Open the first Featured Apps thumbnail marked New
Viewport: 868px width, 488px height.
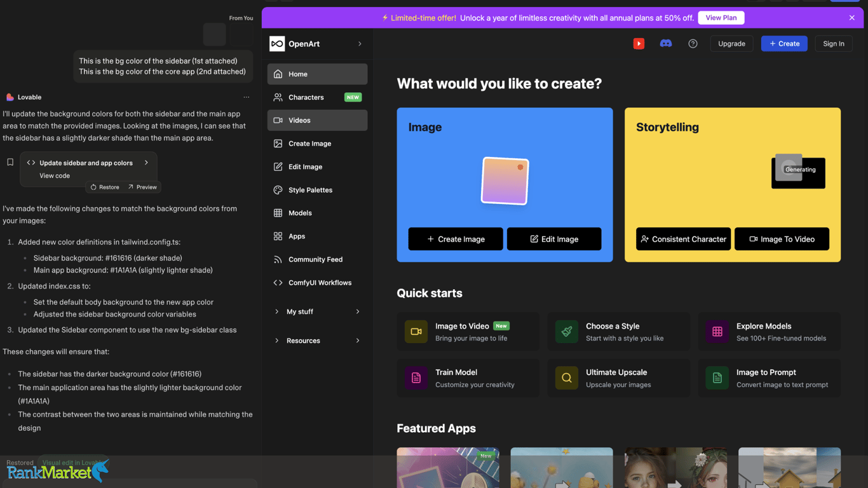click(x=448, y=467)
